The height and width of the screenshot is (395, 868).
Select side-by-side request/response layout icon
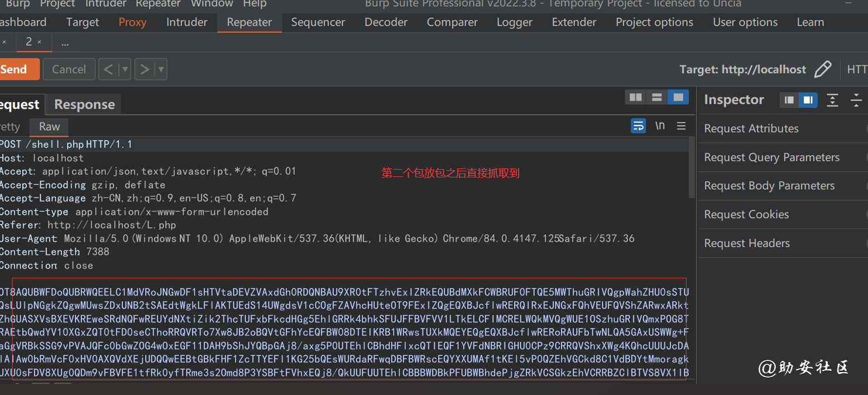pos(636,98)
